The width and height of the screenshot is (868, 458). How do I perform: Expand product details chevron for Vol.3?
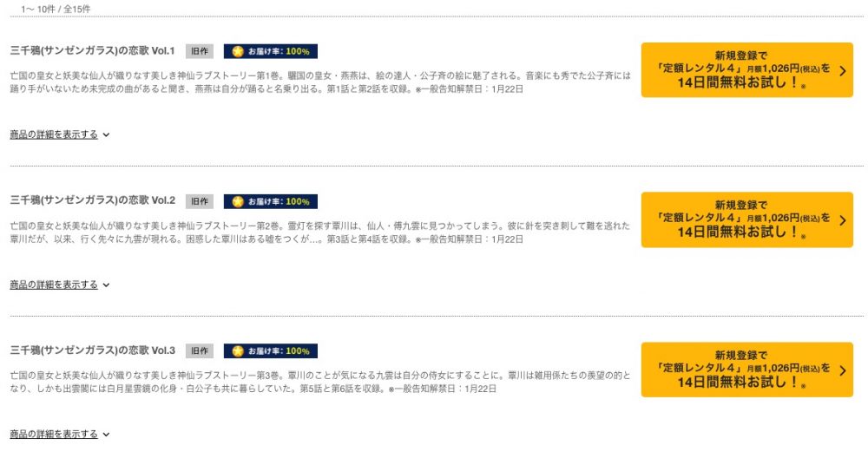(106, 435)
